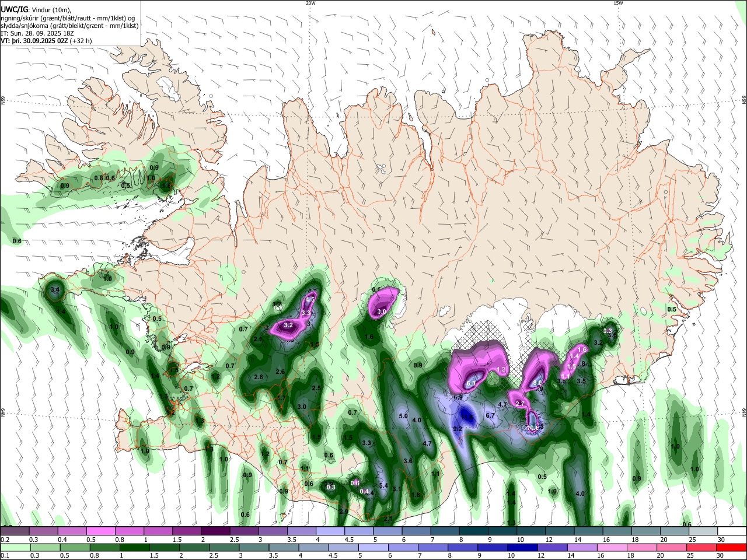The image size is (747, 560).
Task: Click the 'slydda/snjókoma (grátt/bleikt/grænt - mm/1klst)' line
Action: click(x=69, y=26)
